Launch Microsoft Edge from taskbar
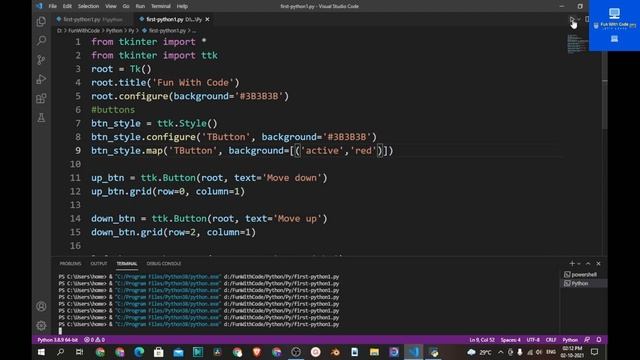Viewport: 640px width, 360px height. pos(139,352)
